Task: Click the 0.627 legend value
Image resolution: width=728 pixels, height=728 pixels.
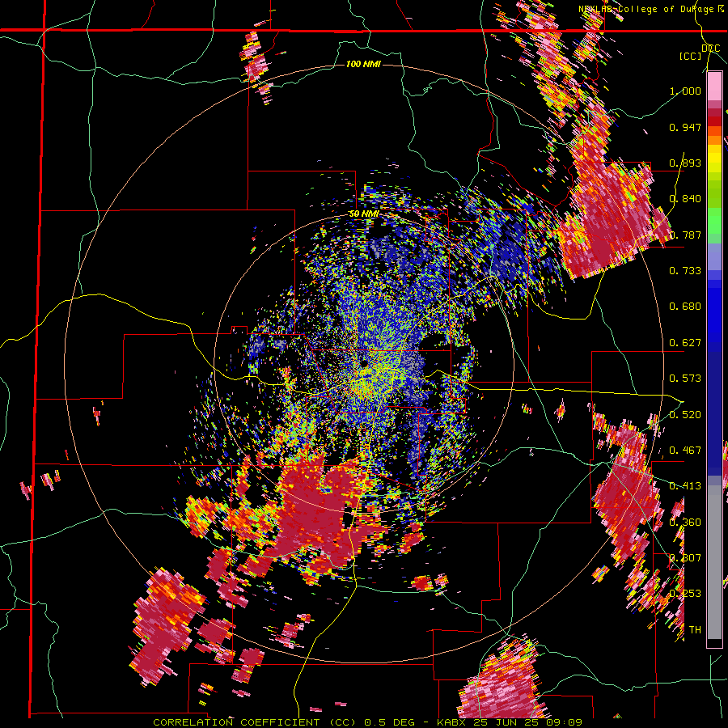Action: tap(685, 342)
